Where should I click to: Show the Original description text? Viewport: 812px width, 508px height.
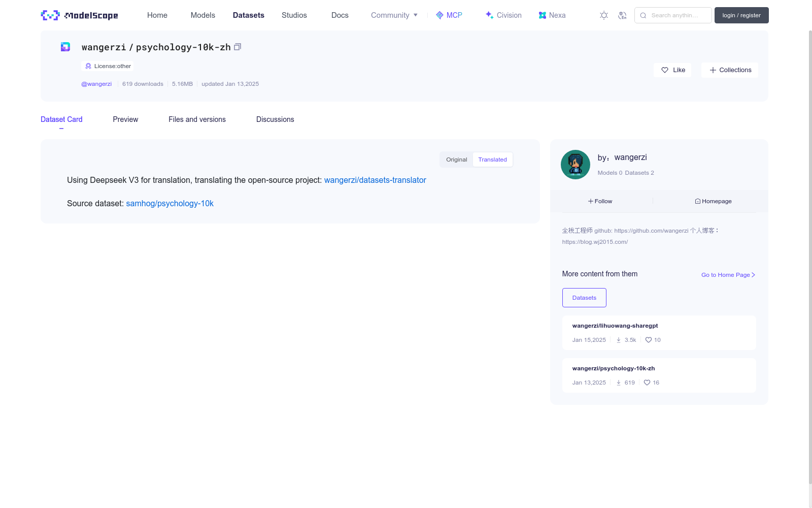[x=457, y=160]
